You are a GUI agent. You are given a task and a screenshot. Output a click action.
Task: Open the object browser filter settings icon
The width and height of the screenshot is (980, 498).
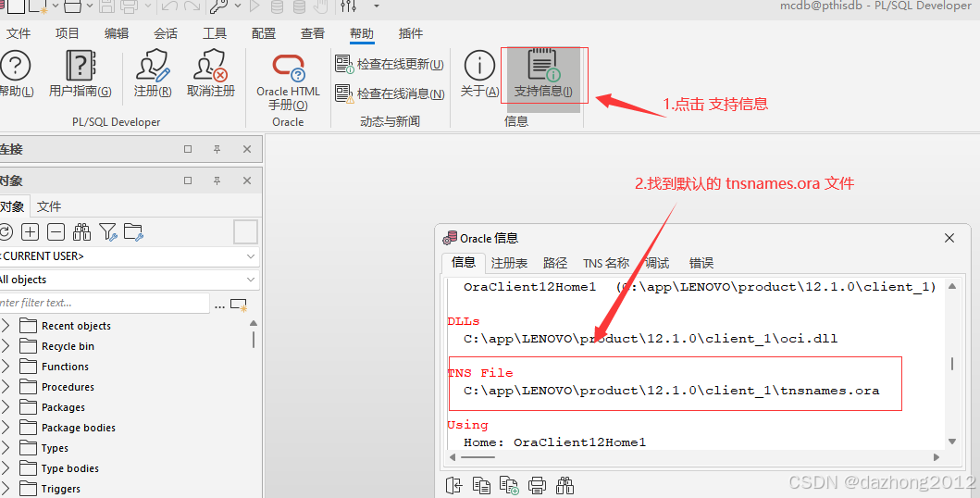pyautogui.click(x=108, y=232)
